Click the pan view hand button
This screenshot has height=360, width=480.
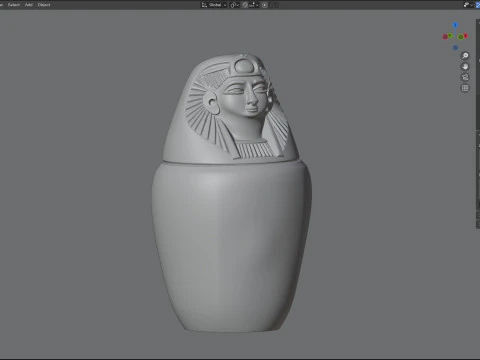coord(465,67)
